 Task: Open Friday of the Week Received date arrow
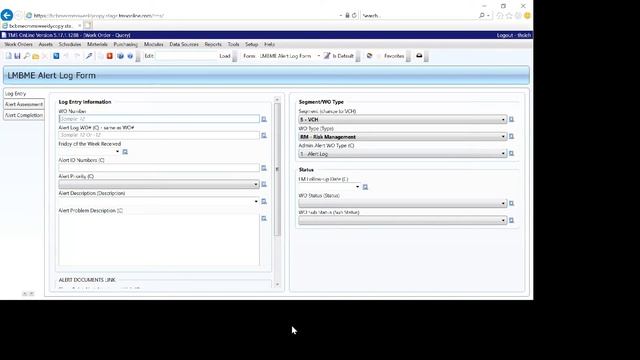point(118,151)
